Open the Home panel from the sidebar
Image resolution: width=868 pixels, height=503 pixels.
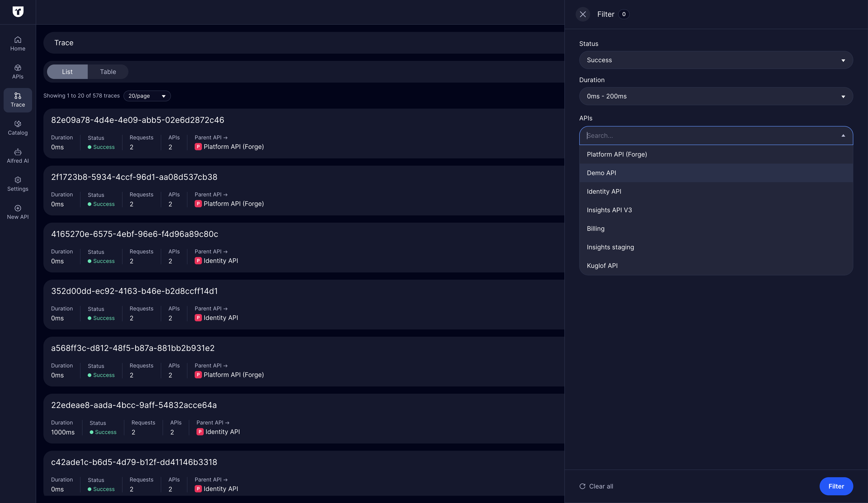18,43
